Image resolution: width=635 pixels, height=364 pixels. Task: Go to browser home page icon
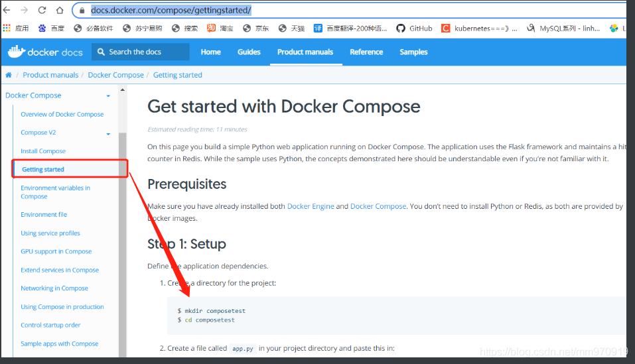pos(60,11)
